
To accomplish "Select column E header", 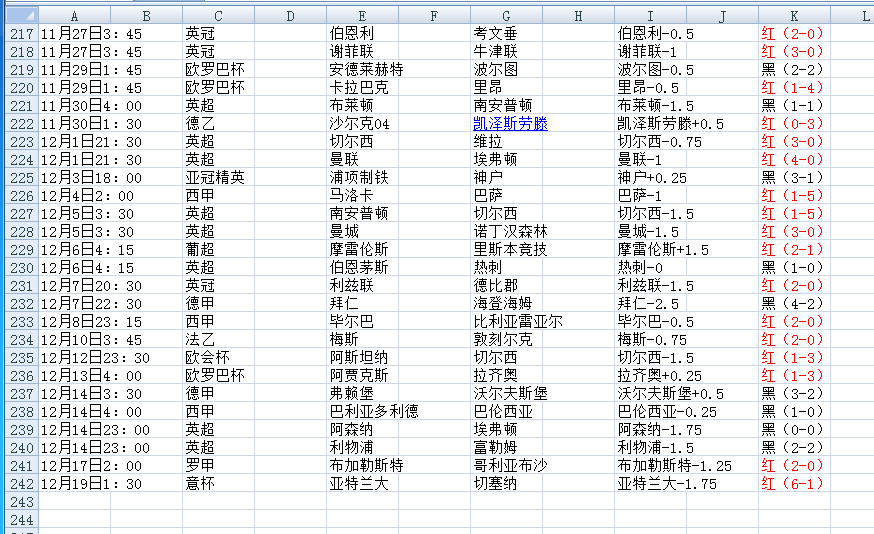I will [x=362, y=16].
